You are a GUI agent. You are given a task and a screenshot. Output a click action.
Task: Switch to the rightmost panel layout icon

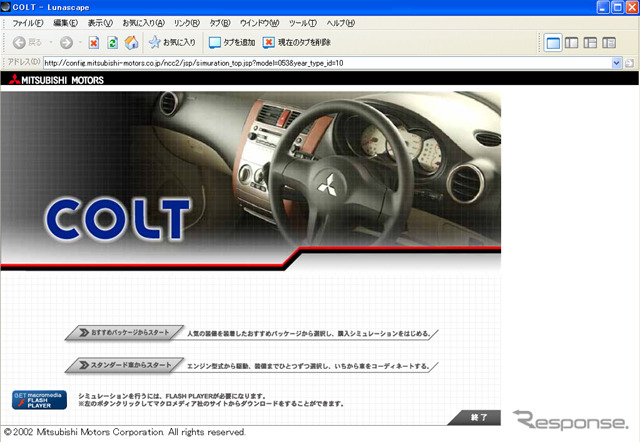(x=611, y=43)
